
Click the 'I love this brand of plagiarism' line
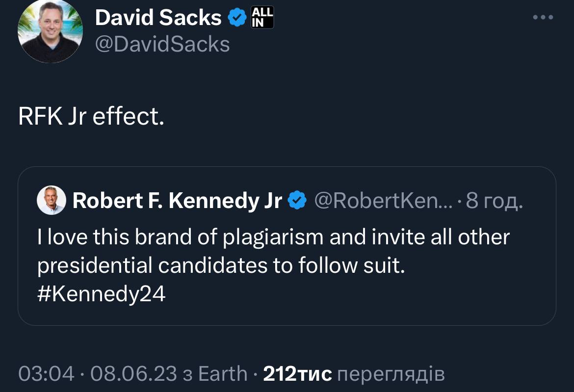click(x=274, y=237)
